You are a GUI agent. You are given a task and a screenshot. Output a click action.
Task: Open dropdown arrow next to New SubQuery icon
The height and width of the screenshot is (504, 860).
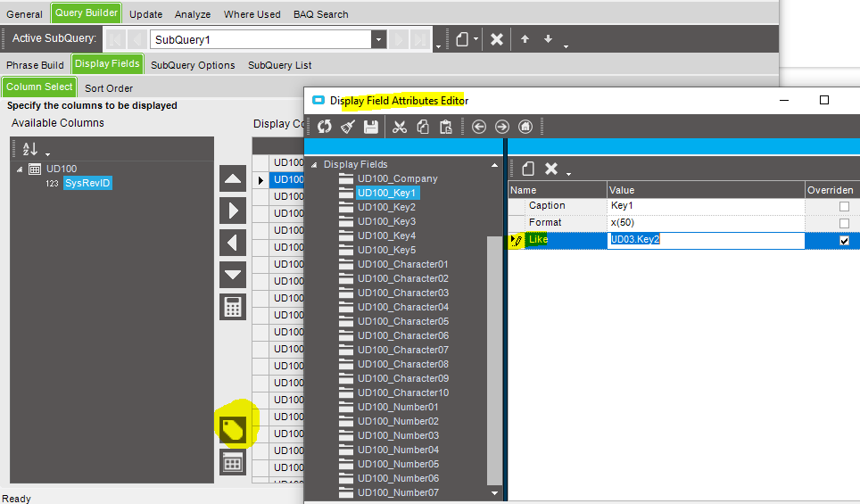475,39
